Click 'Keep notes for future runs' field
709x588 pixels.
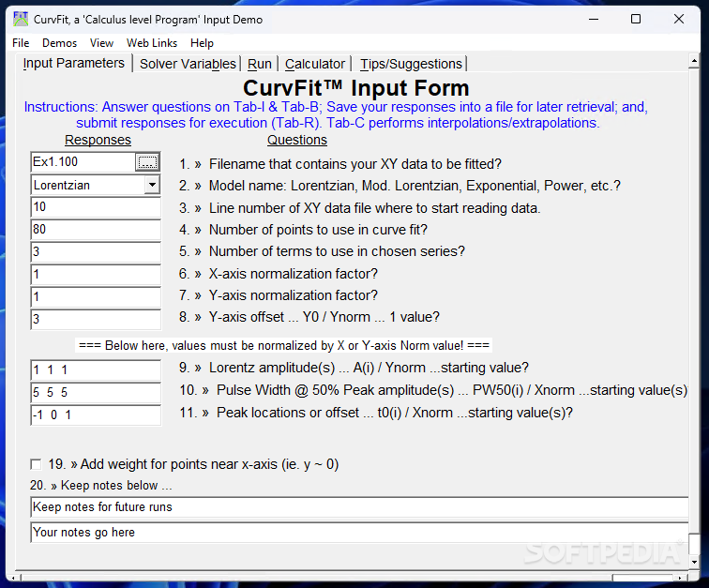359,507
